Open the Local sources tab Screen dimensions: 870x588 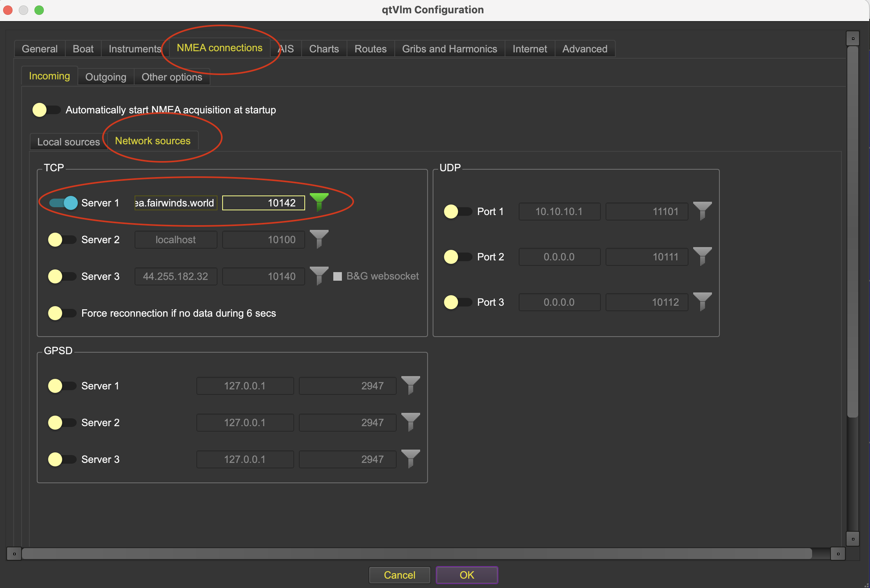[68, 142]
